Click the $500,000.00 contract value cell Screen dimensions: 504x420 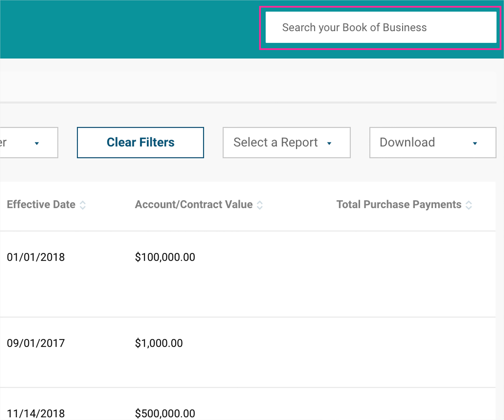165,413
